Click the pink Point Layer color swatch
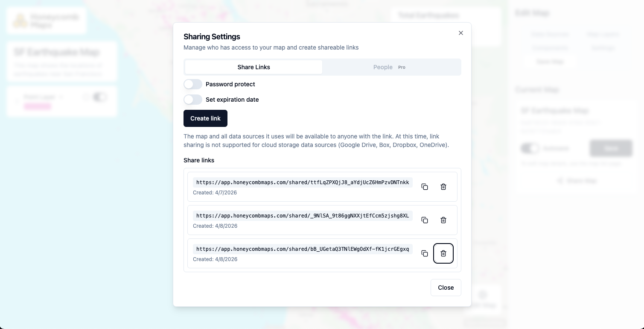The height and width of the screenshot is (329, 644). (x=38, y=106)
